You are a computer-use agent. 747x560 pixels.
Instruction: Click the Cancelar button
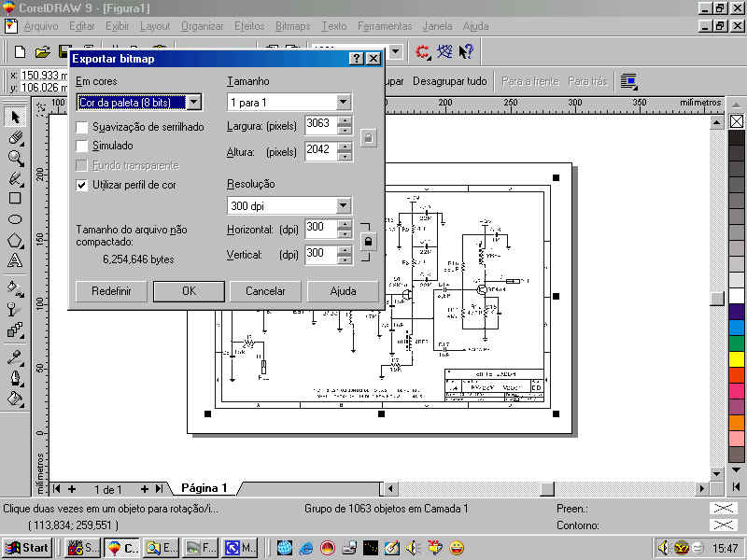[265, 291]
